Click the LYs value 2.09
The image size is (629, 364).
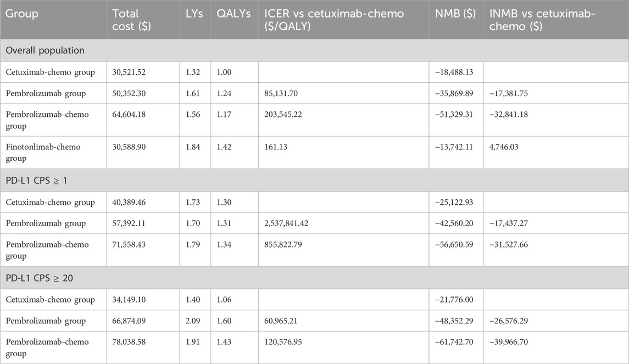(x=191, y=321)
